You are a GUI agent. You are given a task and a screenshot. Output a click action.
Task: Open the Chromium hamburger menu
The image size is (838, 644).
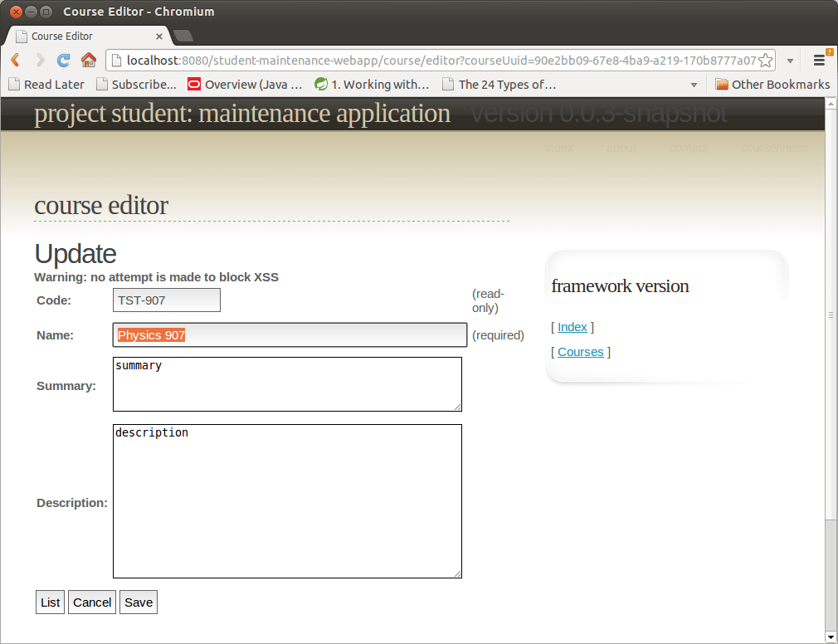(819, 60)
